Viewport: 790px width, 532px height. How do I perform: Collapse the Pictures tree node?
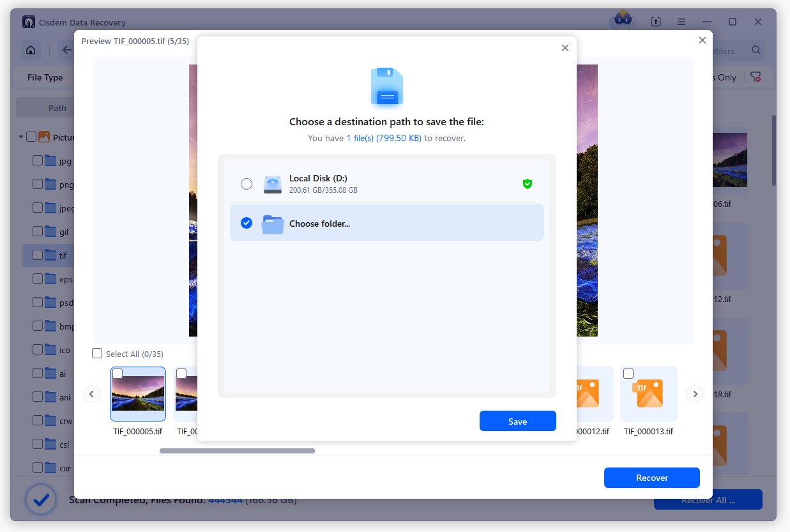tap(21, 137)
